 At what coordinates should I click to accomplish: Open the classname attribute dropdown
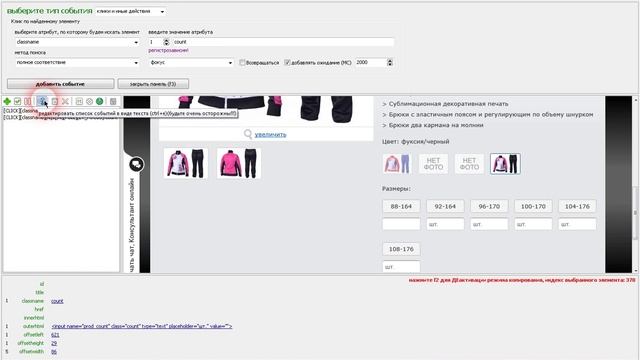[77, 42]
